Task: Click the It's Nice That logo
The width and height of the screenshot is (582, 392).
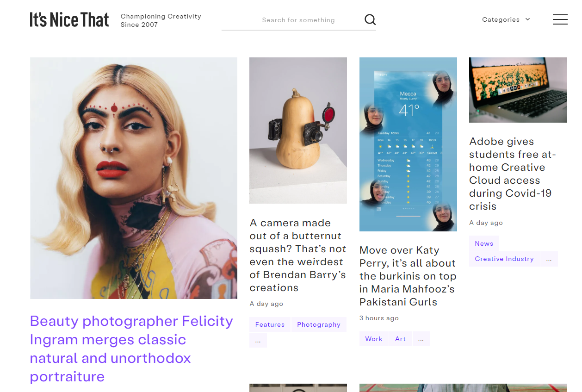Action: [x=69, y=20]
